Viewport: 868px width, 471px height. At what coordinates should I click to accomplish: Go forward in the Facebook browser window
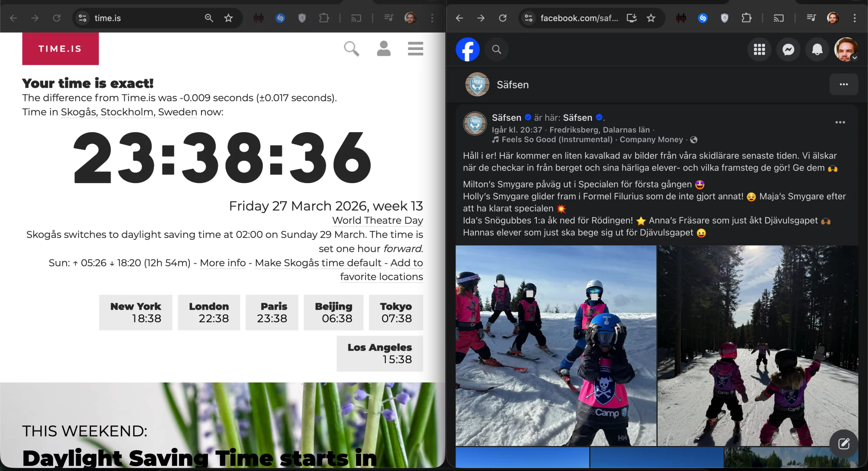(x=481, y=18)
